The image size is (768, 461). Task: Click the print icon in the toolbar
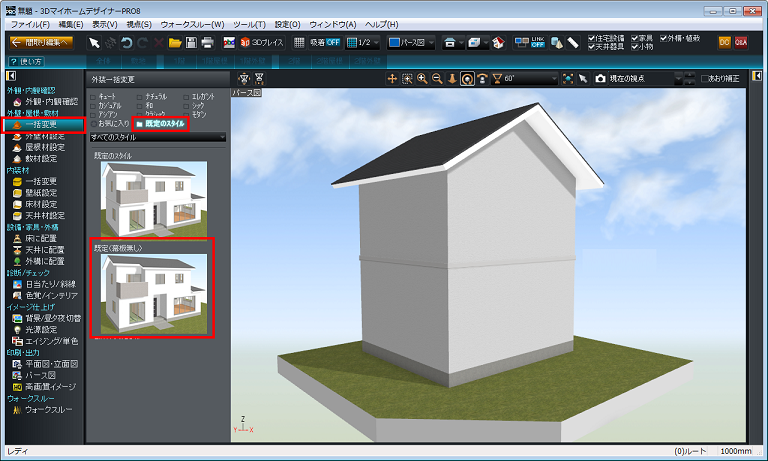coord(207,43)
